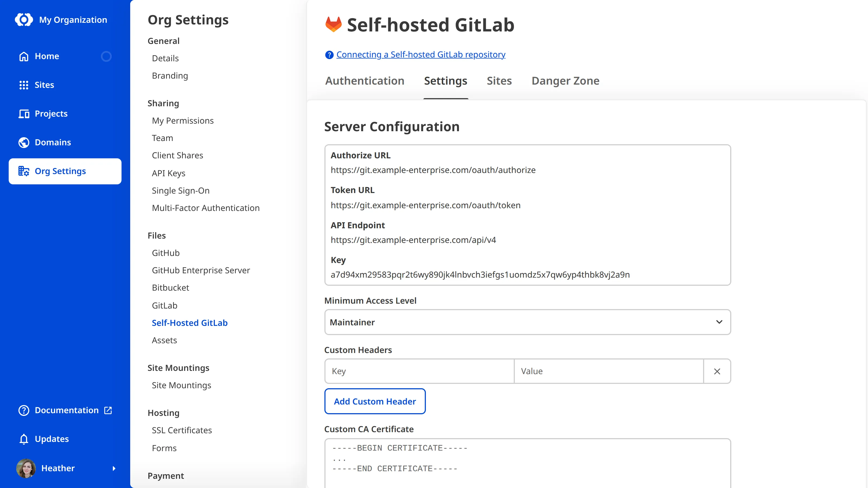Click the custom header Value field
The image size is (868, 488).
(609, 371)
